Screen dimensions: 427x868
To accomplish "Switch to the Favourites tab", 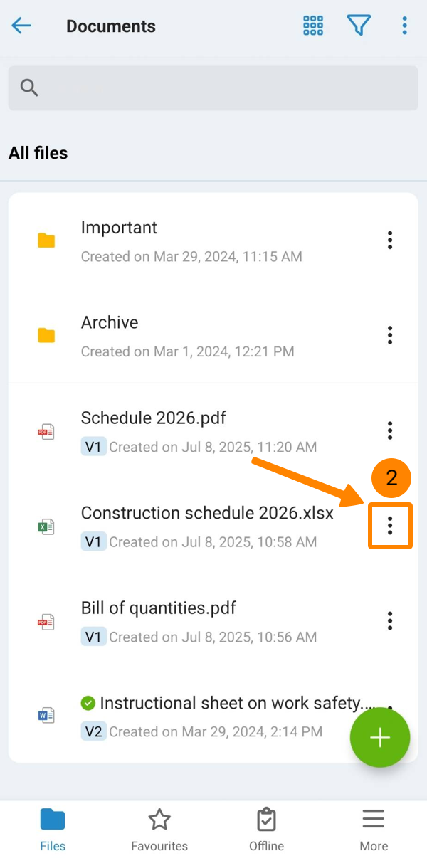I will tap(159, 830).
